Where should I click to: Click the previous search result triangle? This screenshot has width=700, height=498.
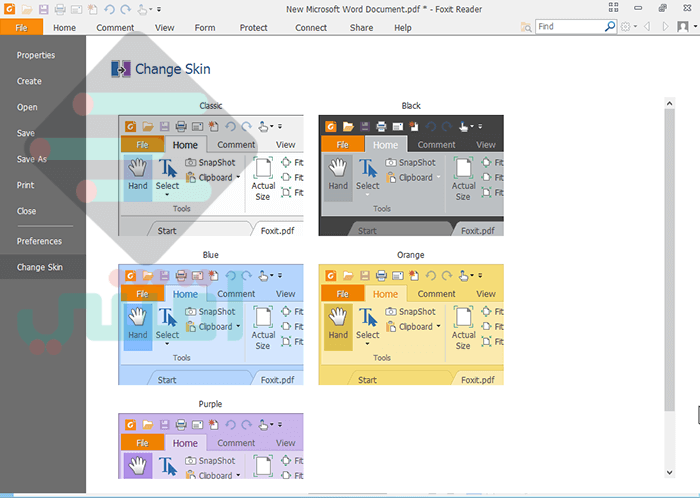(646, 27)
